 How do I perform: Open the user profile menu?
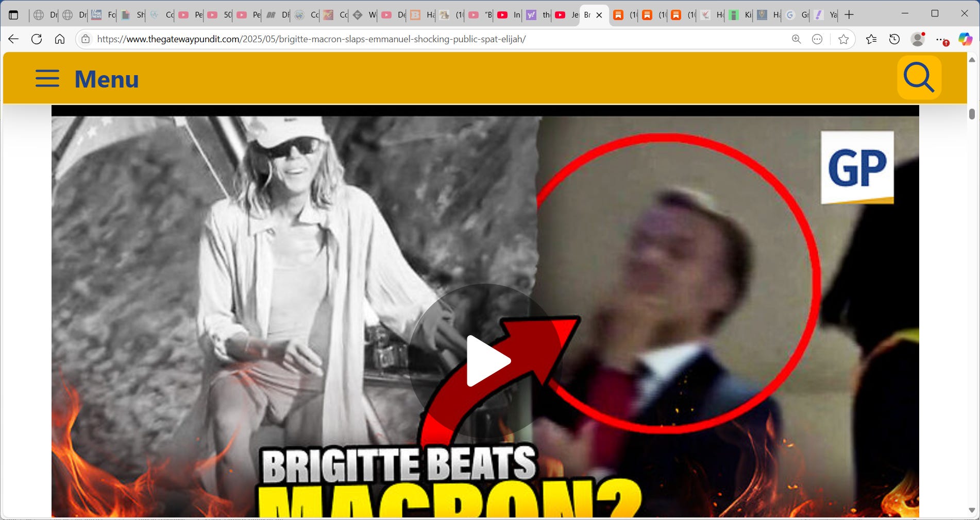click(x=918, y=39)
